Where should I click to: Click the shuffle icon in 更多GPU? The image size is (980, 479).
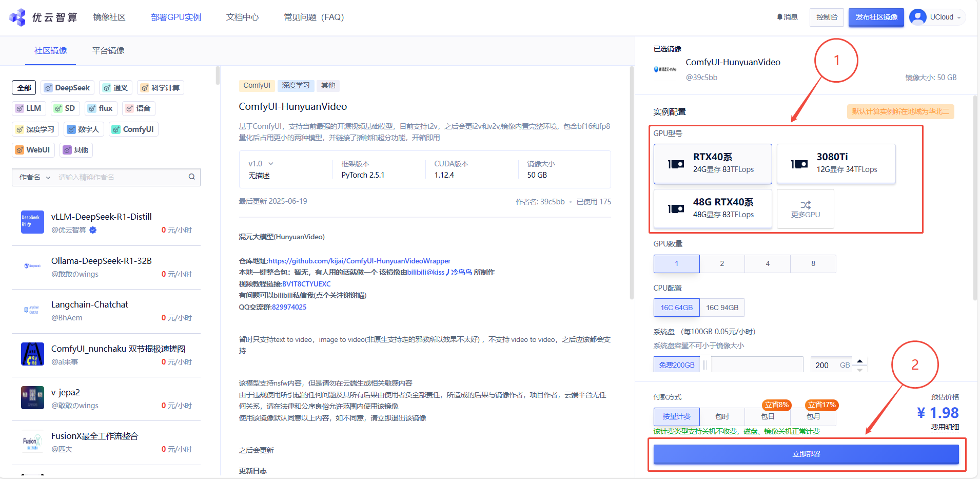pyautogui.click(x=806, y=205)
